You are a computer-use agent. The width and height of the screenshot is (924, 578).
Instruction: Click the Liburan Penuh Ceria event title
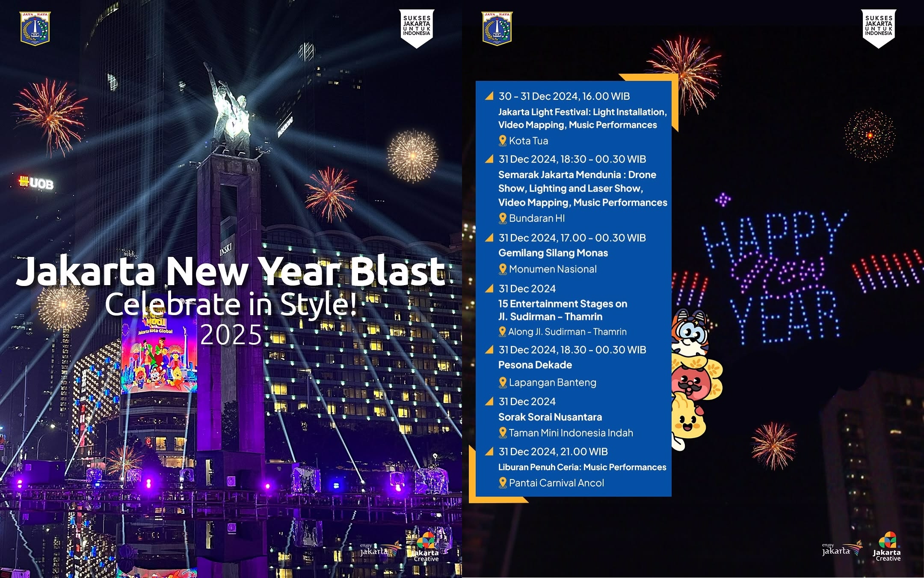pyautogui.click(x=582, y=467)
